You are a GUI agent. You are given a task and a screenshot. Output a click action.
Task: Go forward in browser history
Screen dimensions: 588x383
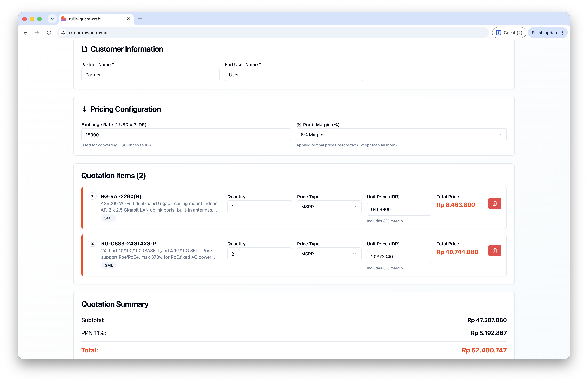click(37, 33)
